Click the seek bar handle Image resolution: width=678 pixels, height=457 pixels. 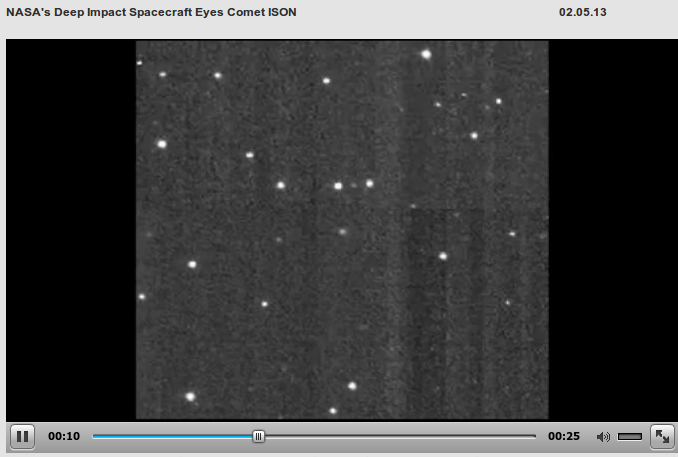259,437
